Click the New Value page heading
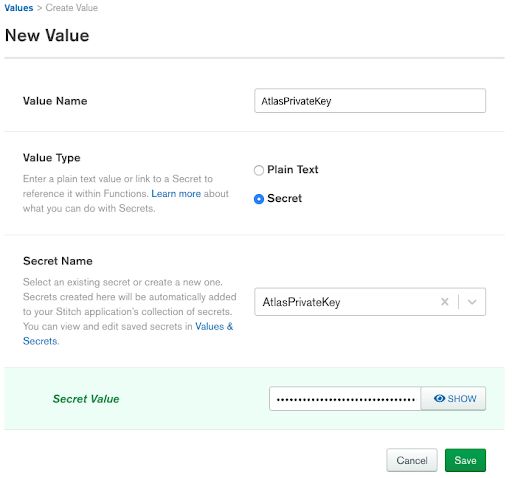The width and height of the screenshot is (512, 478). pos(47,35)
